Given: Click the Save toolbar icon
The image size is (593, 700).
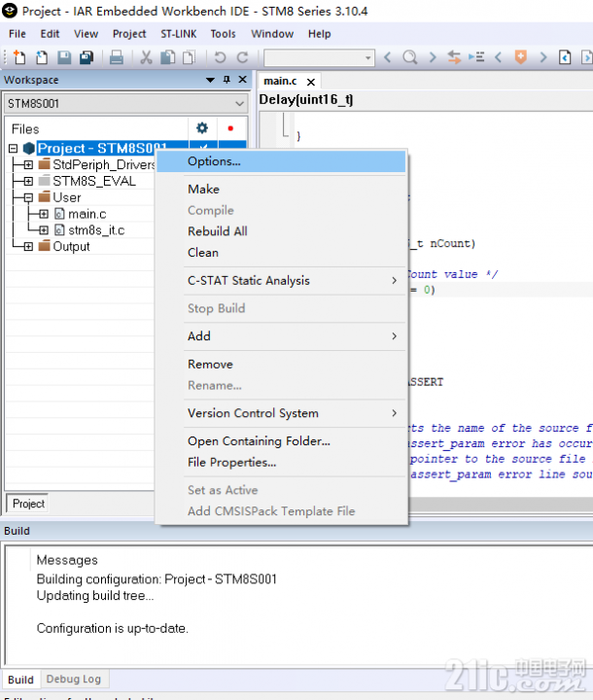Looking at the screenshot, I should click(x=64, y=57).
